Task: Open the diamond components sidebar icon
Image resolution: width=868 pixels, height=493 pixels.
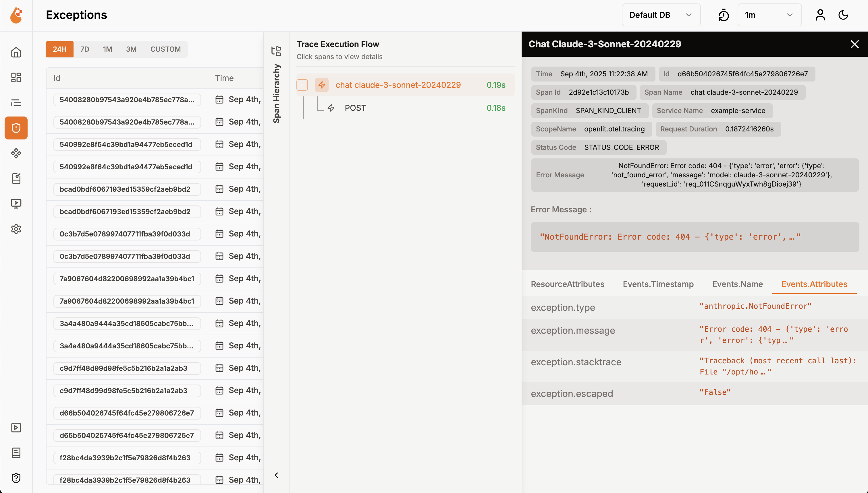Action: pos(16,153)
